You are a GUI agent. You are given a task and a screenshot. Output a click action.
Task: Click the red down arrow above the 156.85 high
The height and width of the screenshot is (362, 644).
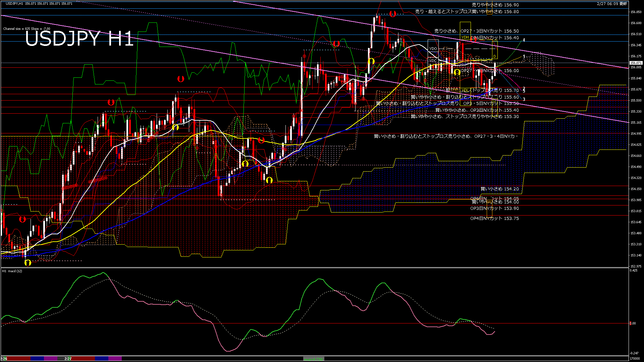392,13
